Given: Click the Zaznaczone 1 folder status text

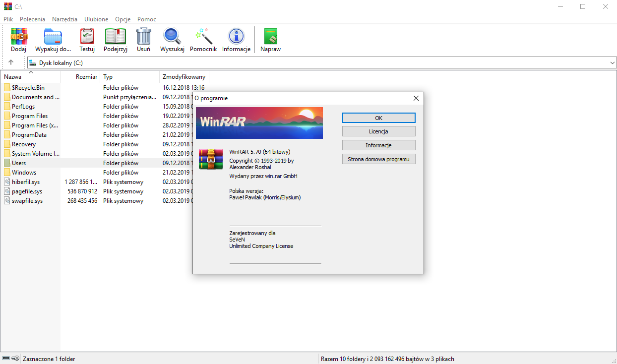Looking at the screenshot, I should 49,359.
